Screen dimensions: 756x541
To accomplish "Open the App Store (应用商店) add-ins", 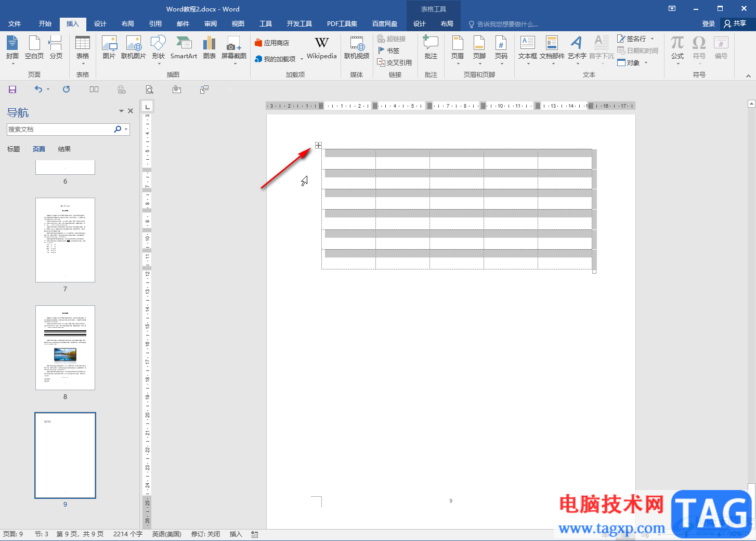I will (x=272, y=43).
